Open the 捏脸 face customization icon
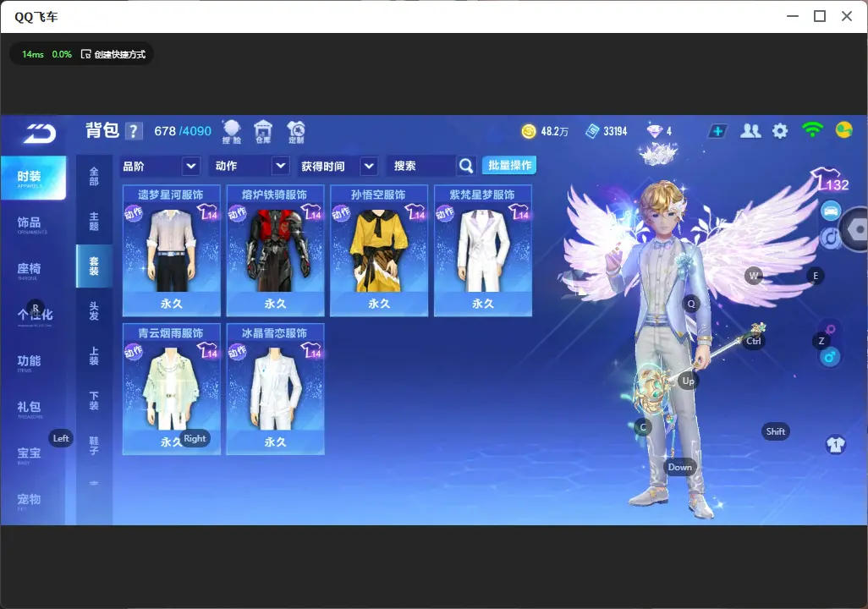Viewport: 868px width, 609px height. (x=232, y=132)
